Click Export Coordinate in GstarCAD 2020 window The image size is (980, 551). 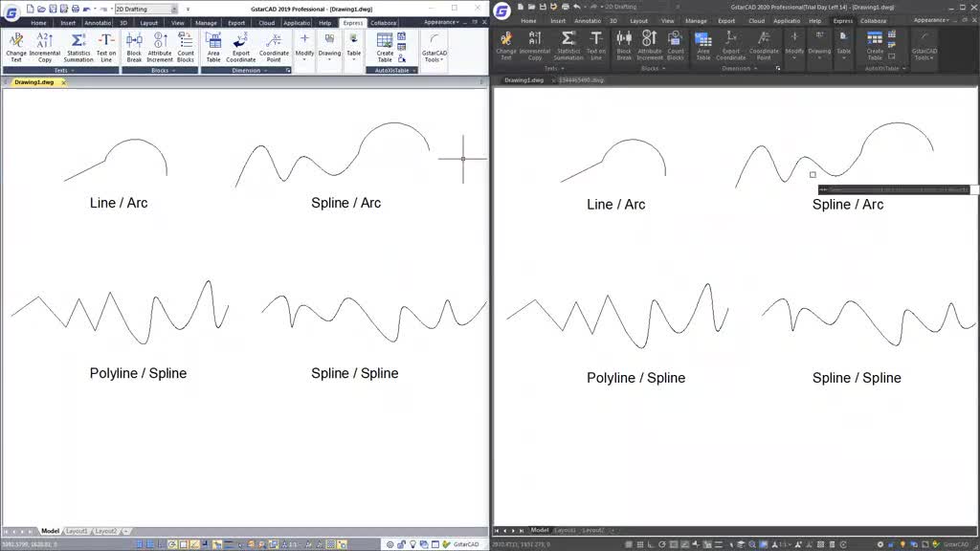(730, 46)
